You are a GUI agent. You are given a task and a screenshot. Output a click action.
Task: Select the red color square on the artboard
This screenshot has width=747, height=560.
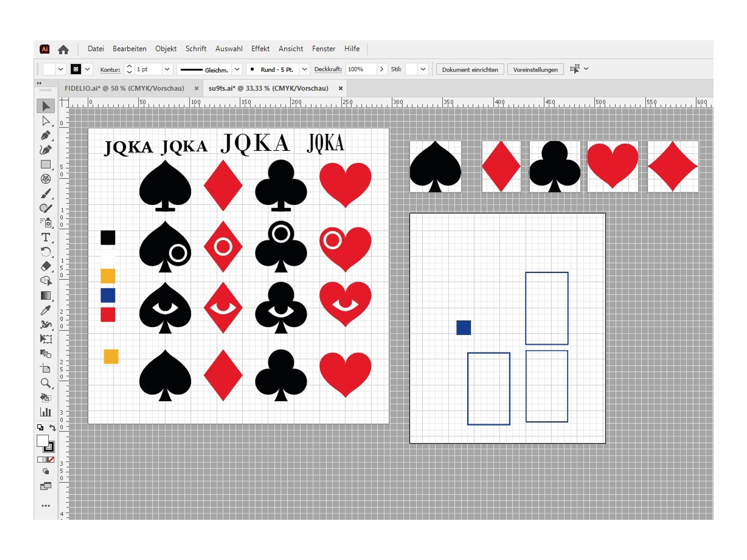(x=108, y=315)
